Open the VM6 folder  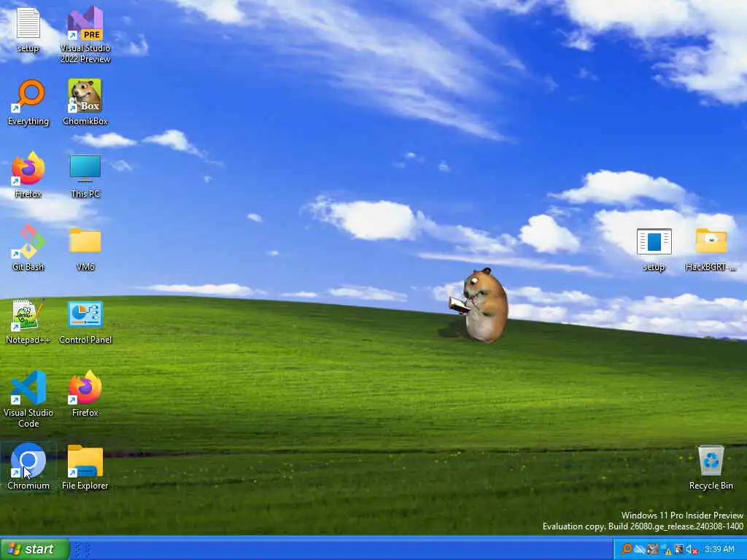pyautogui.click(x=85, y=248)
